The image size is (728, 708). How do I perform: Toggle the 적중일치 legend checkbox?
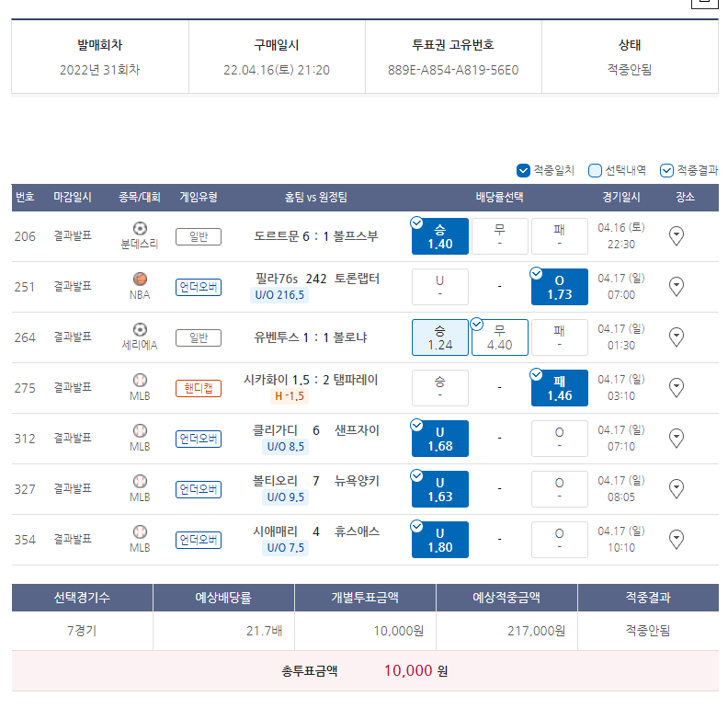click(523, 170)
